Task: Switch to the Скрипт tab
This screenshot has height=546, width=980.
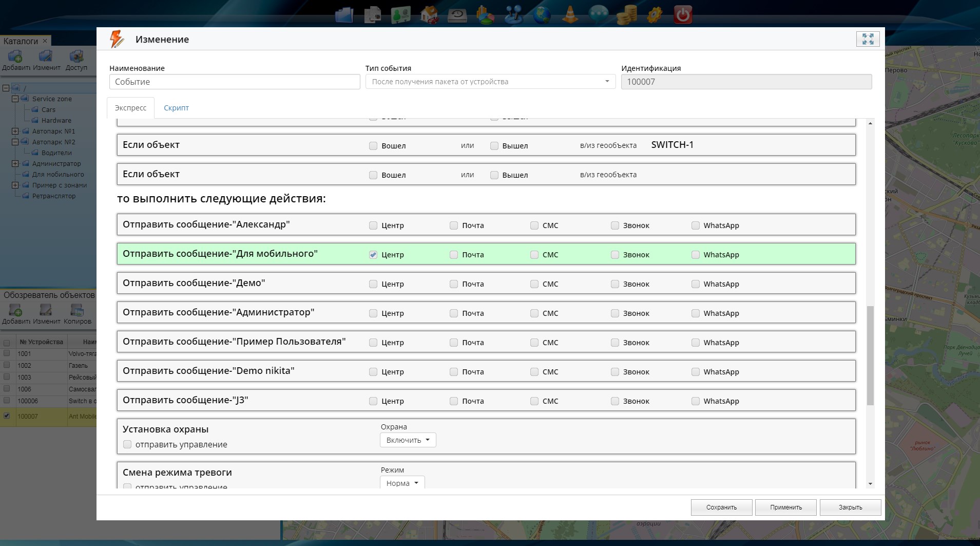Action: point(176,108)
